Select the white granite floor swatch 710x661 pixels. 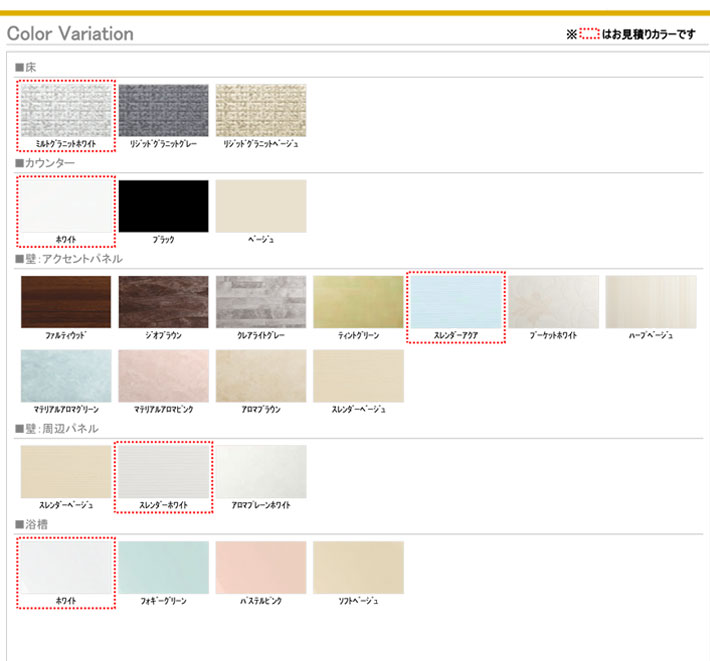point(66,110)
